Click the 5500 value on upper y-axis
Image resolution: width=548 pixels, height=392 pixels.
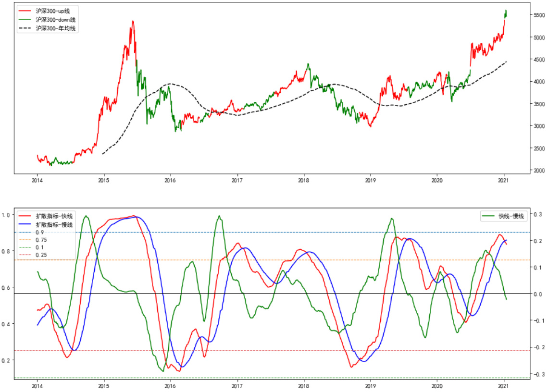tap(538, 15)
